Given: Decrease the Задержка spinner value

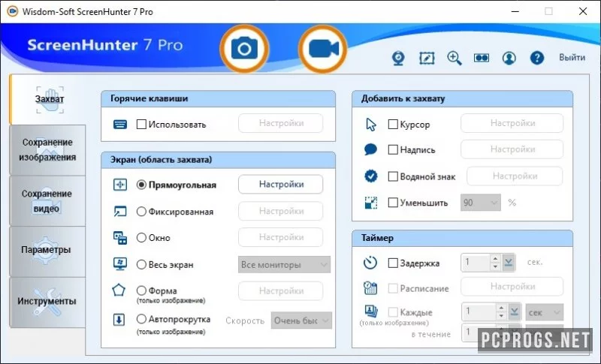Looking at the screenshot, I should tap(495, 266).
